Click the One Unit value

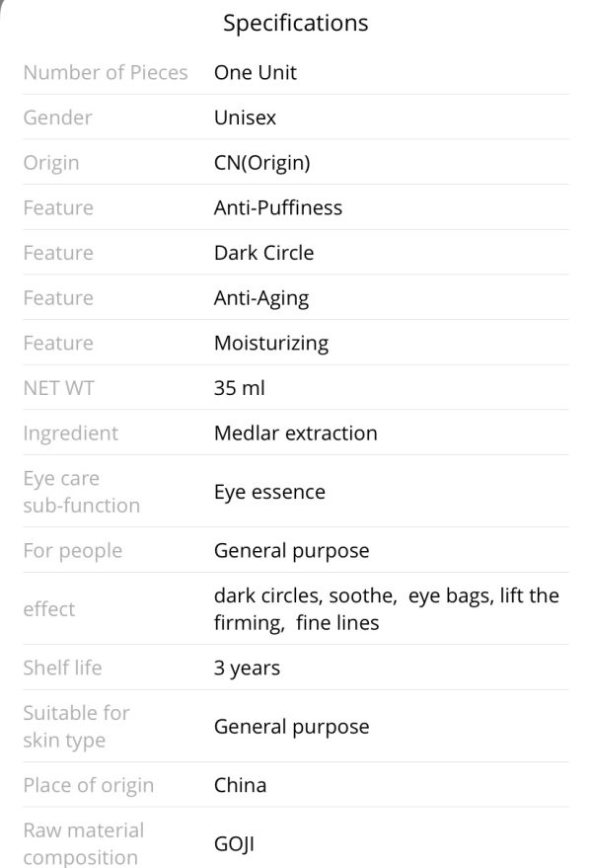pos(256,72)
